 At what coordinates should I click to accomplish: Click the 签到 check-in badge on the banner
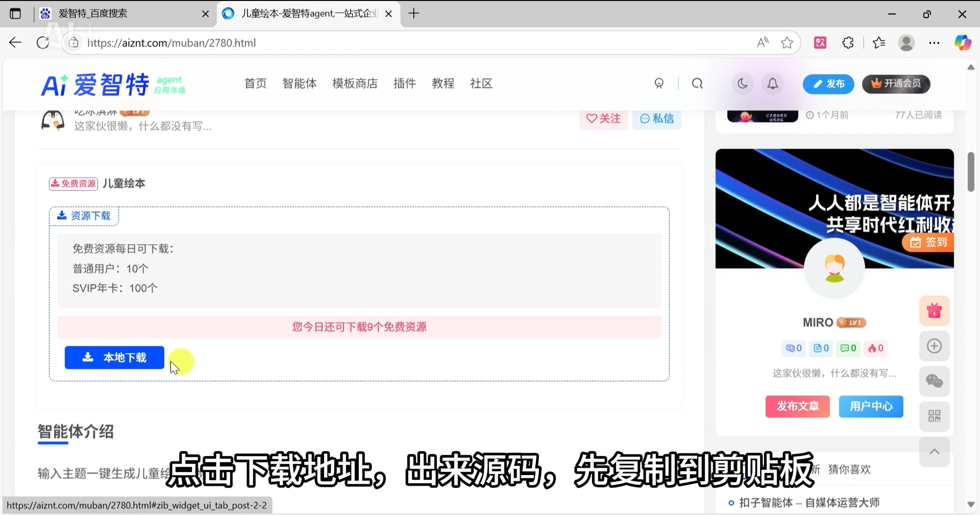tap(927, 242)
